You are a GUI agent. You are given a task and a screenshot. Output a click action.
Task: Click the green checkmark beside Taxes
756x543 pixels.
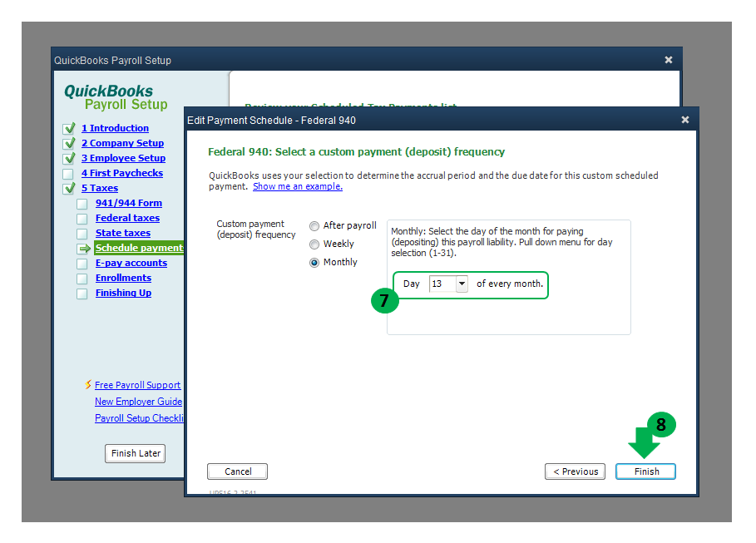tap(69, 188)
